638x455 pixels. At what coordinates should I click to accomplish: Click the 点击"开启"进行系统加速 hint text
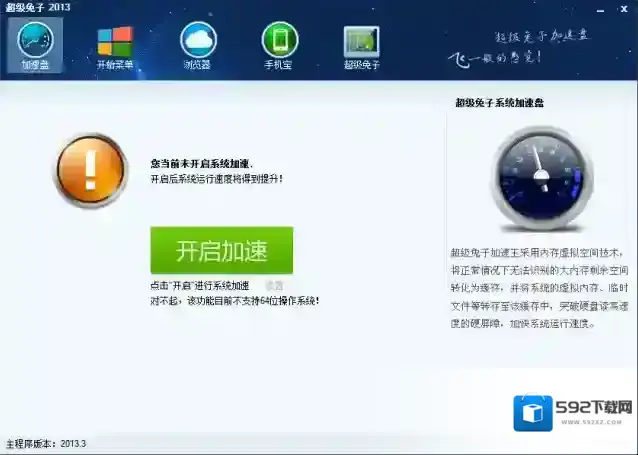pyautogui.click(x=200, y=286)
